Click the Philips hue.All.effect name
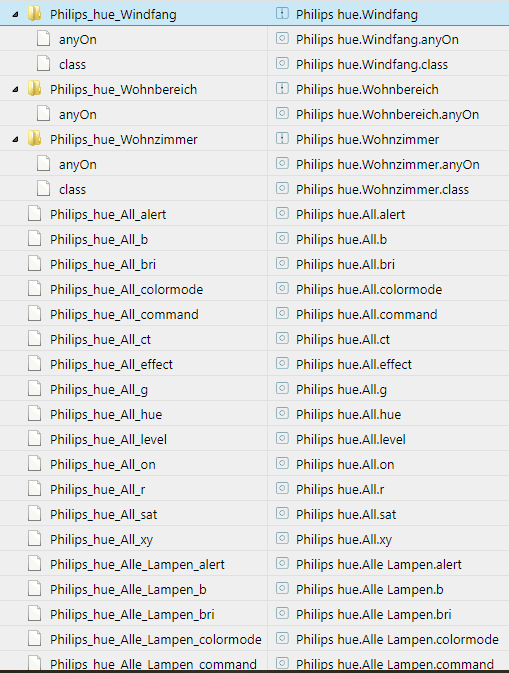This screenshot has height=673, width=509. pyautogui.click(x=354, y=365)
